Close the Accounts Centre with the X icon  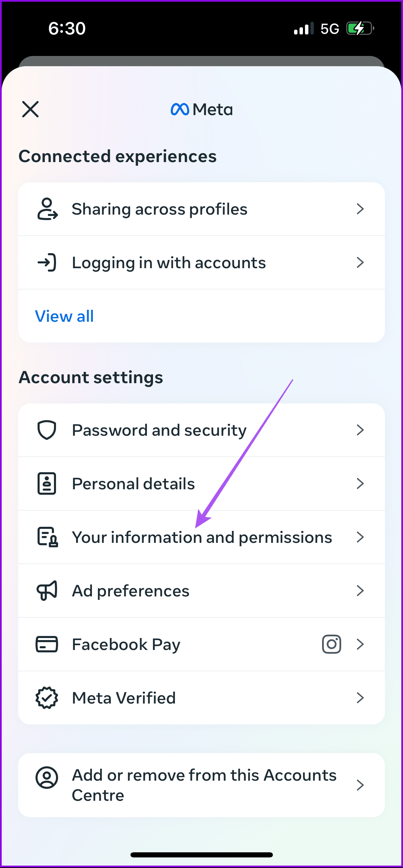(x=30, y=109)
